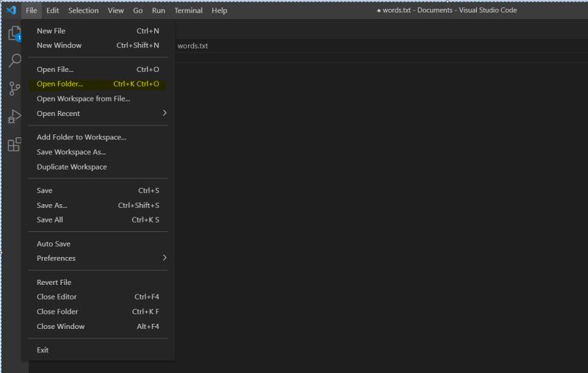
Task: Open the Go menu
Action: [137, 10]
